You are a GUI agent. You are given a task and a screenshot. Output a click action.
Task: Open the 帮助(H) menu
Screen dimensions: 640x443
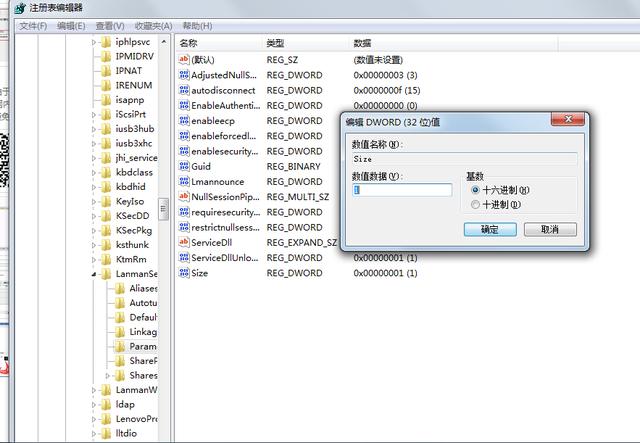click(197, 26)
